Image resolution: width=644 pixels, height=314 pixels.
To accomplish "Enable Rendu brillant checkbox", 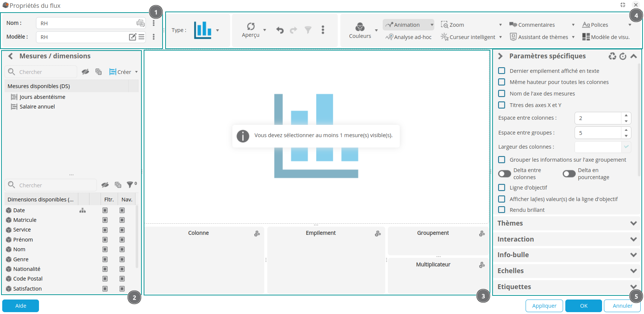I will click(x=501, y=210).
